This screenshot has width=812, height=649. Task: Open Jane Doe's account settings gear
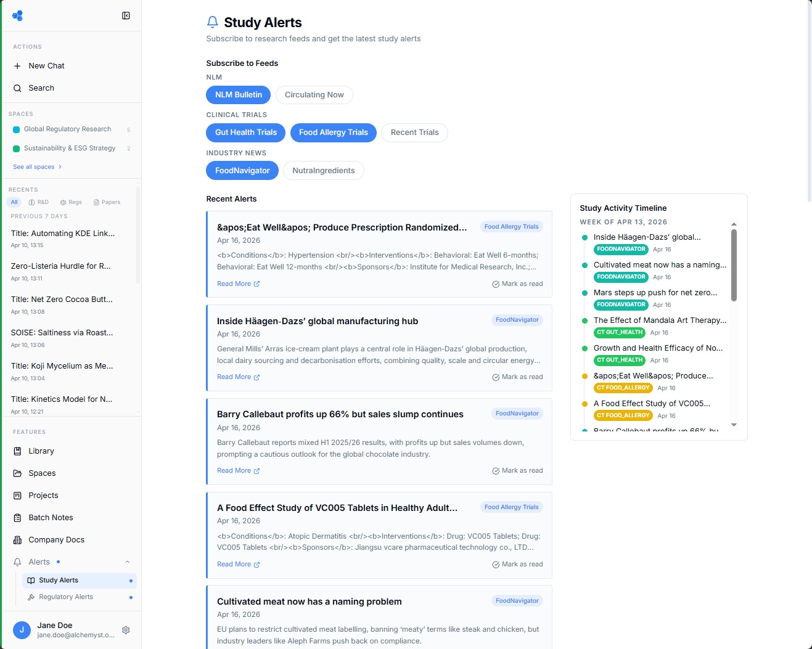pos(126,630)
